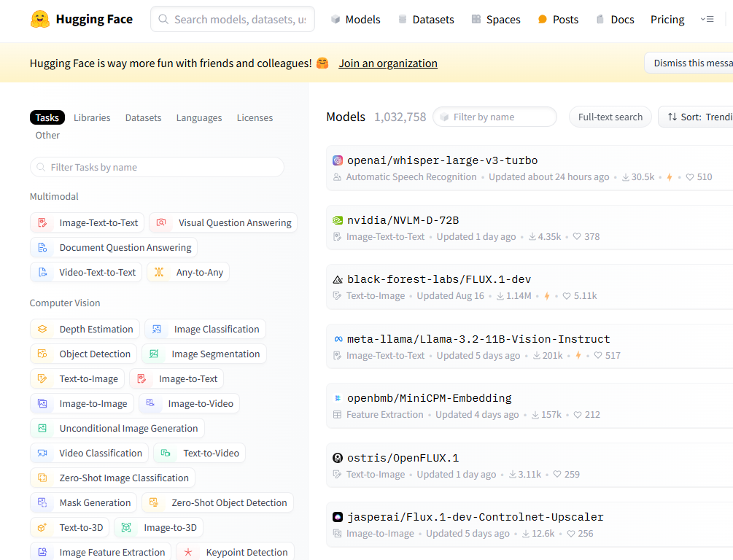Switch to the Libraries filter tab
This screenshot has width=733, height=560.
pos(92,118)
